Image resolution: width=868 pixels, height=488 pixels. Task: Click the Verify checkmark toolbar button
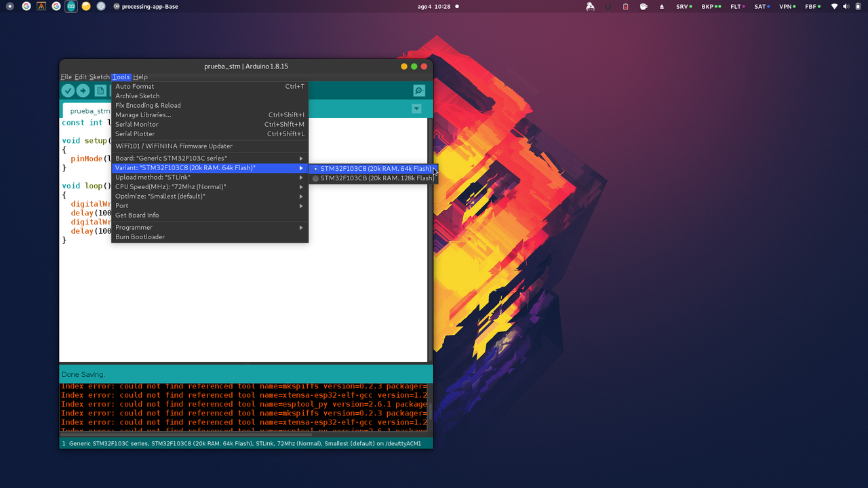click(x=68, y=91)
